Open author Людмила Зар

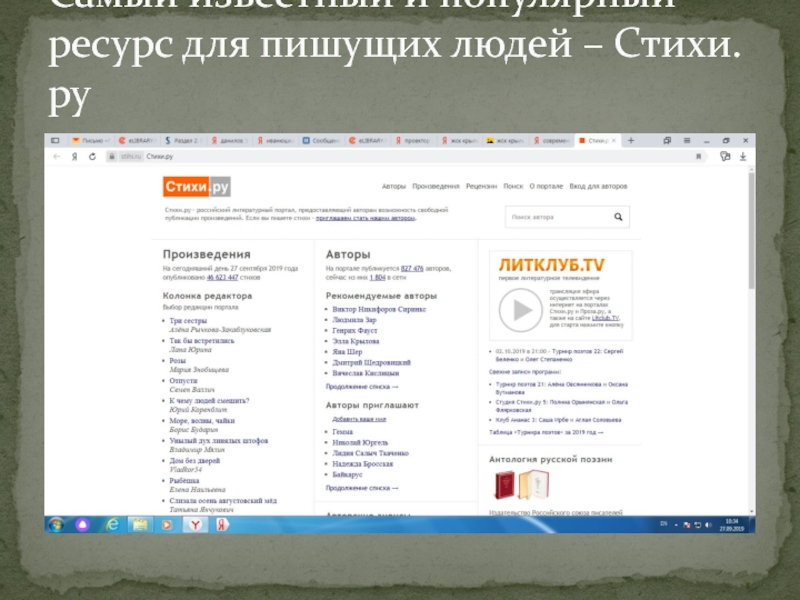[354, 320]
